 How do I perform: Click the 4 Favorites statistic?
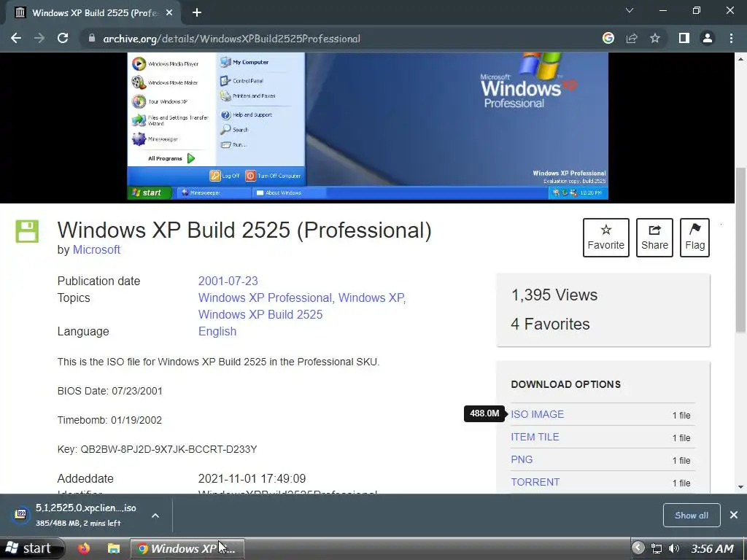point(550,324)
